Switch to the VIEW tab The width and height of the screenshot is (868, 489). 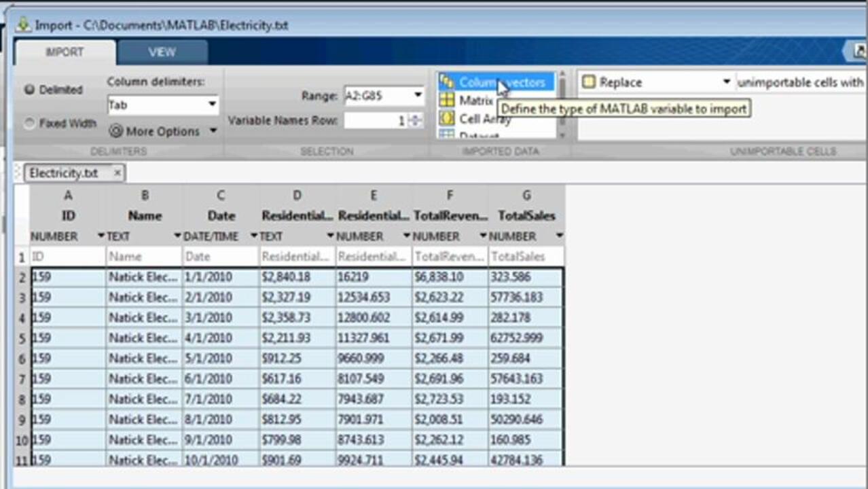tap(162, 52)
